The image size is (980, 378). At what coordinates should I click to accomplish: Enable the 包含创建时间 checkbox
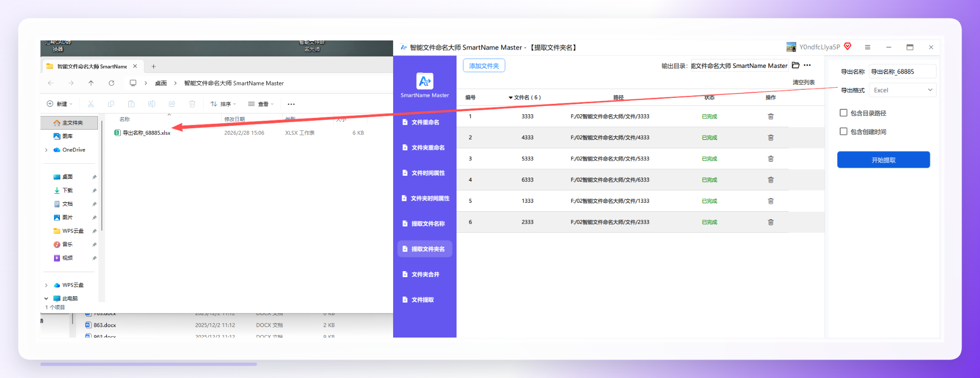(x=844, y=131)
